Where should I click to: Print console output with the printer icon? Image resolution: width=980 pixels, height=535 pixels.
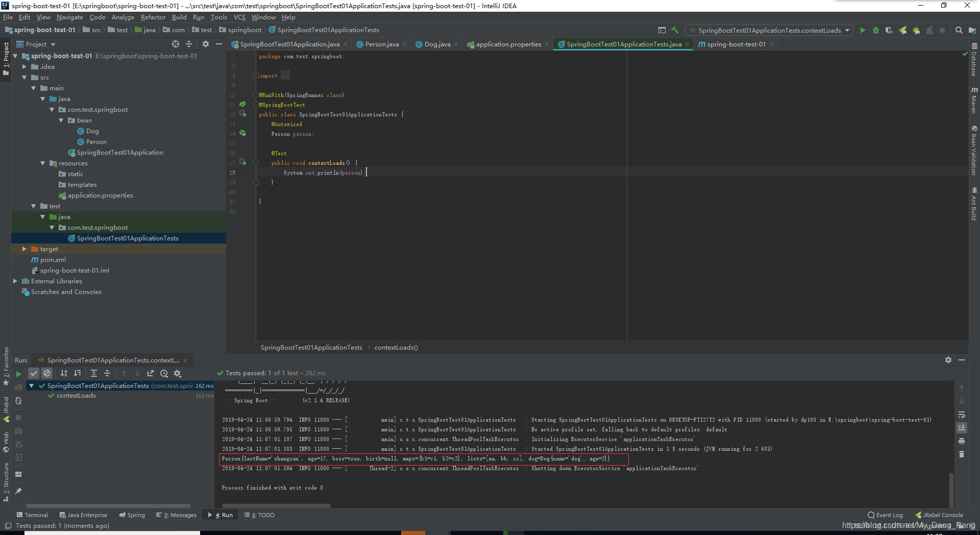[x=962, y=441]
